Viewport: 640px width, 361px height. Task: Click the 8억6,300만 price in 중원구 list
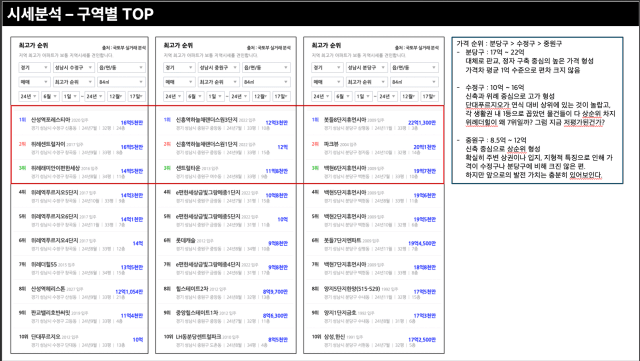[x=276, y=316]
